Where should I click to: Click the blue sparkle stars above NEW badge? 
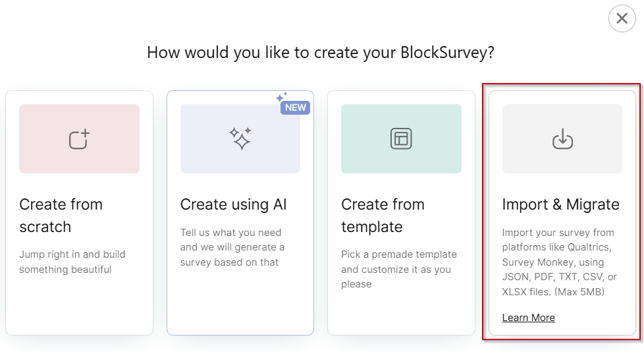(x=282, y=97)
